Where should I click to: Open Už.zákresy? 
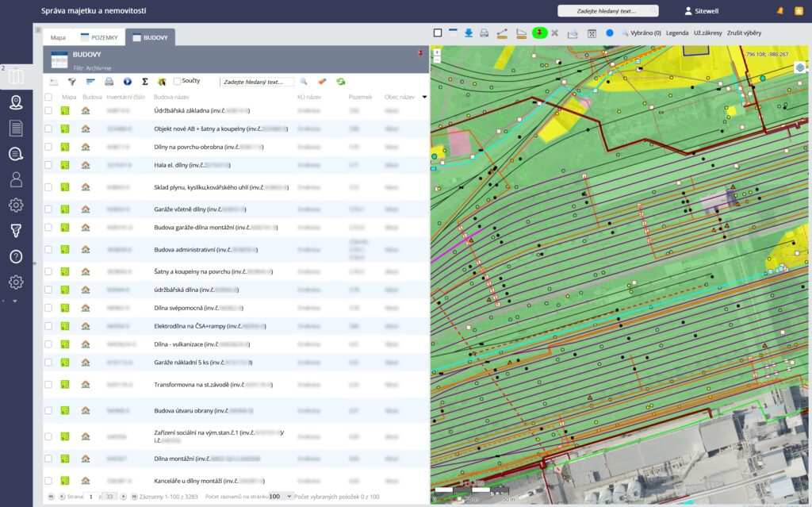coord(707,33)
